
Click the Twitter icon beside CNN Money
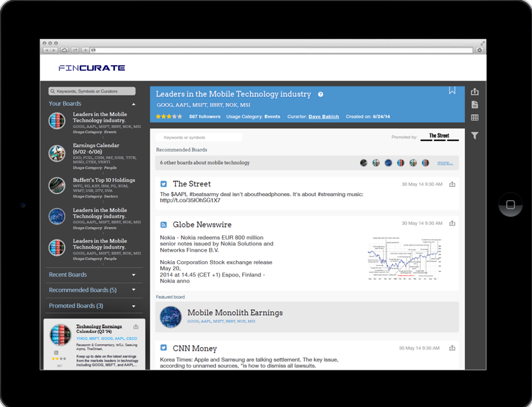click(164, 348)
